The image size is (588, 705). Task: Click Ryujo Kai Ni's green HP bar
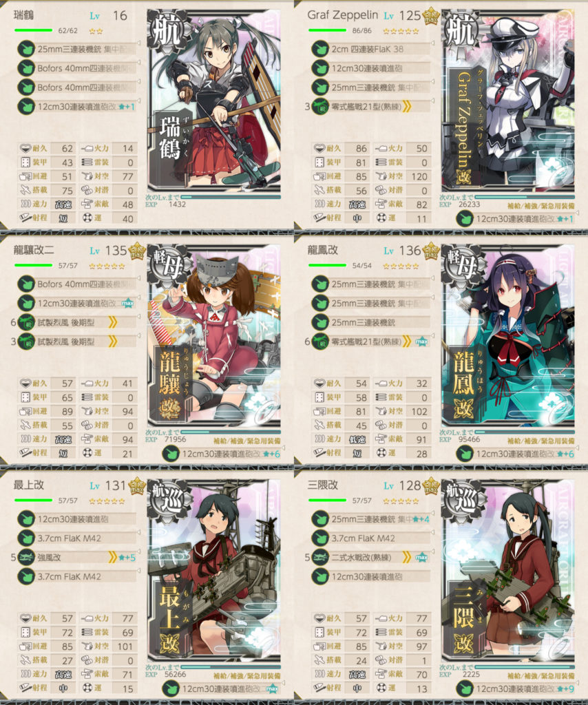click(33, 265)
